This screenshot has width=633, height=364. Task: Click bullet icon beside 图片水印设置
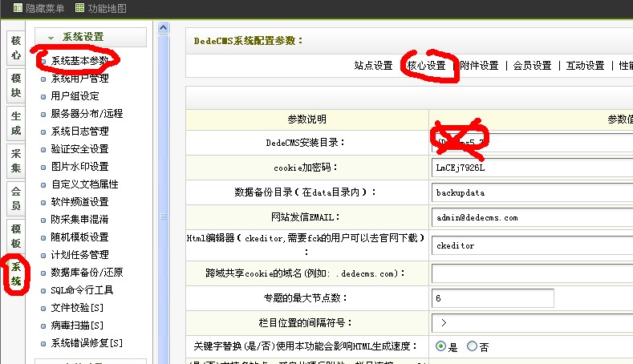tap(43, 168)
